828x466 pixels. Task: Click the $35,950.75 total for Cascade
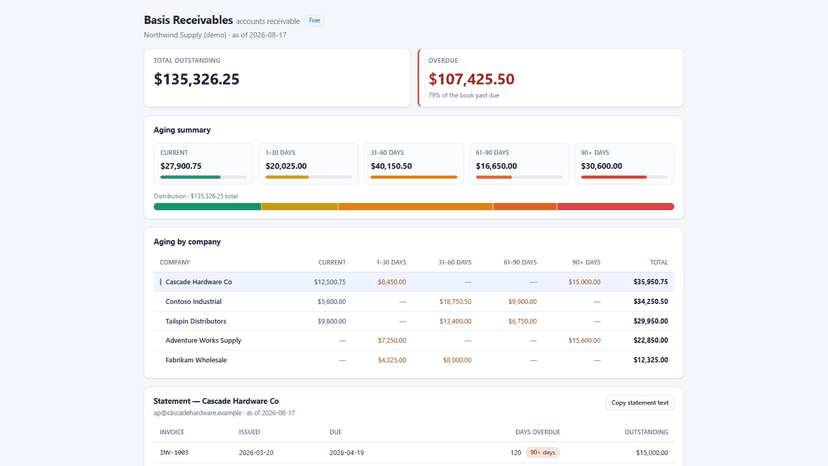pos(651,282)
